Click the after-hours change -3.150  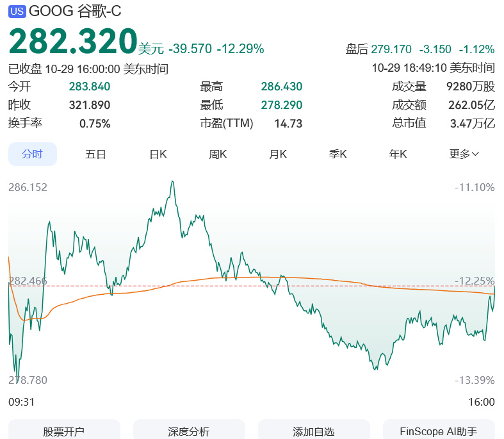pos(435,49)
